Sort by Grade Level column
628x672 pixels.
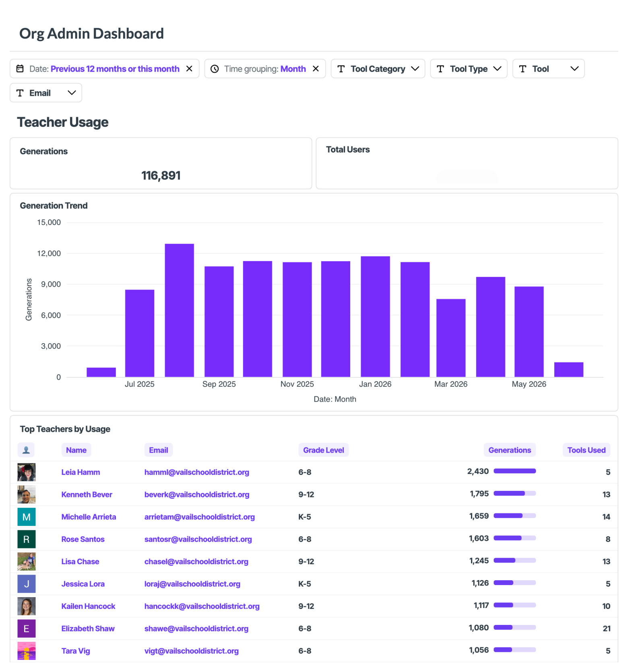324,450
